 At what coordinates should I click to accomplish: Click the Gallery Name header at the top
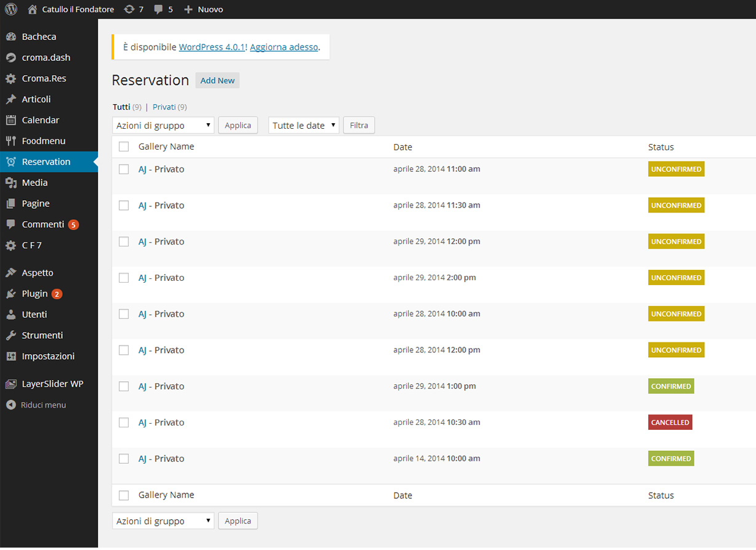click(166, 147)
